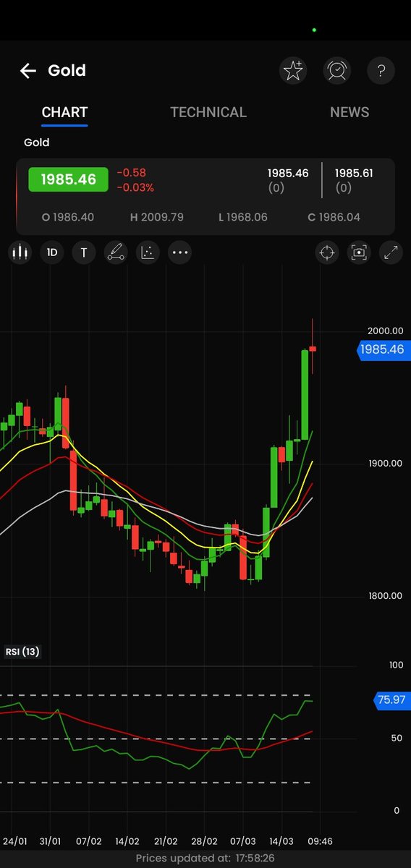Click the -0.03% percentage change
Image resolution: width=411 pixels, height=868 pixels.
pos(135,187)
